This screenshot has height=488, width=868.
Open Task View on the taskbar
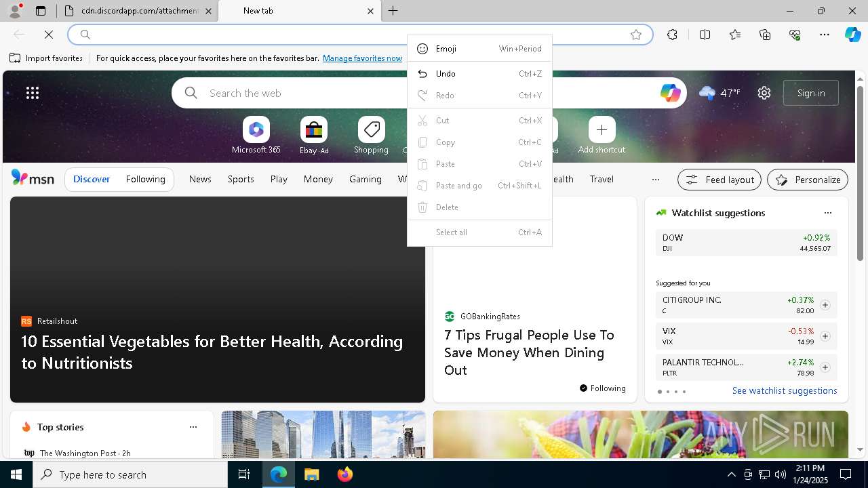(244, 474)
